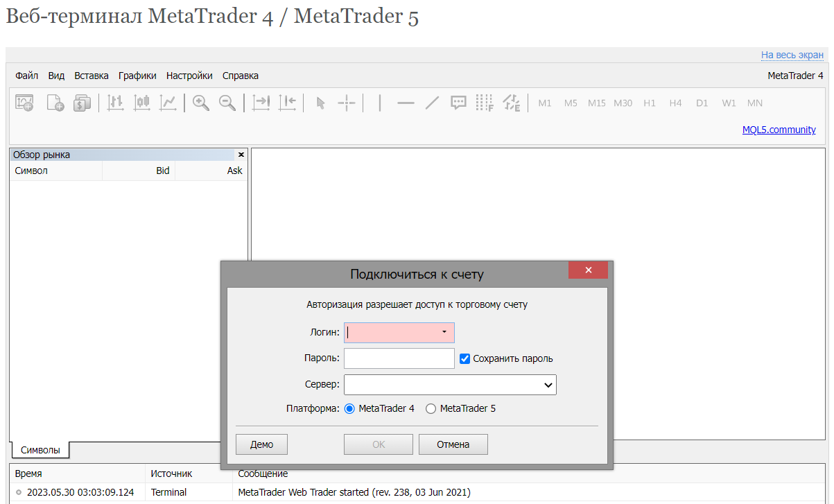The width and height of the screenshot is (834, 504).
Task: Select the equidistant channel tool
Action: pos(511,103)
